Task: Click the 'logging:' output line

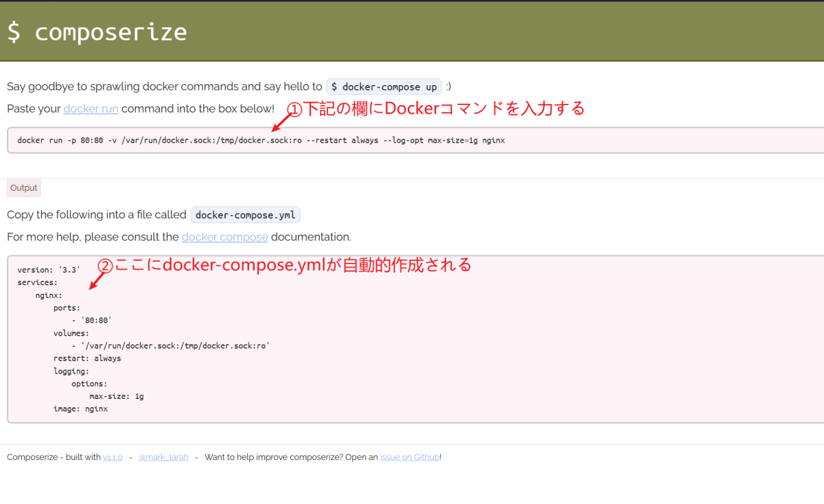Action: (x=71, y=371)
